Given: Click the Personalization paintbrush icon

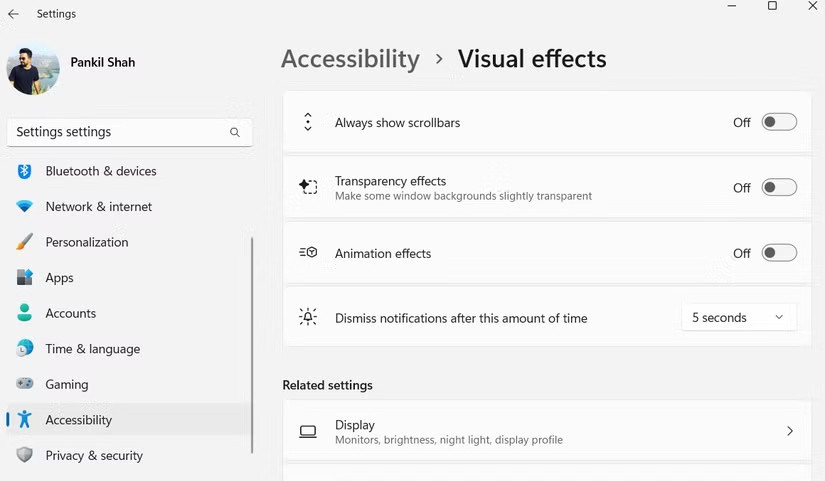Looking at the screenshot, I should pyautogui.click(x=25, y=242).
